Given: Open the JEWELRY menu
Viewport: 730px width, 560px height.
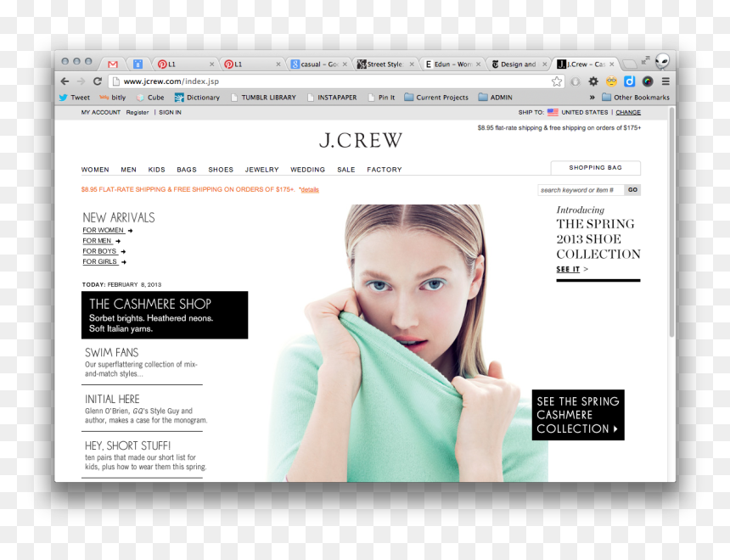Looking at the screenshot, I should click(261, 170).
